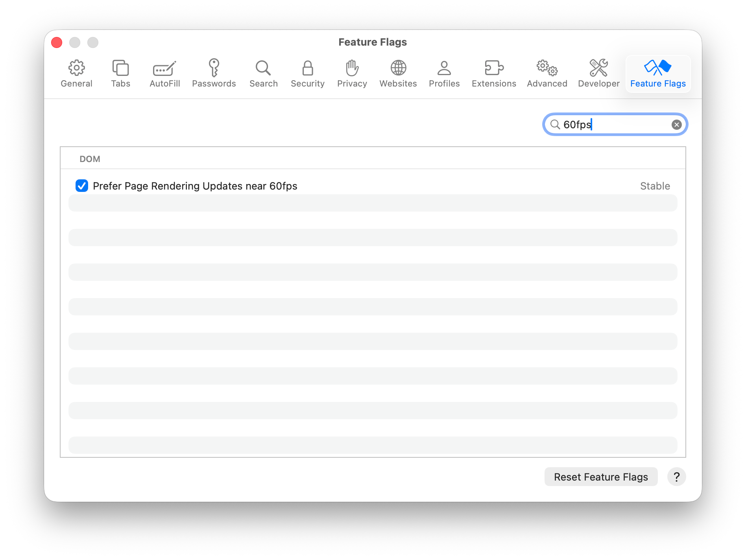This screenshot has height=560, width=746.
Task: Open the Websites globe pane
Action: coord(398,74)
